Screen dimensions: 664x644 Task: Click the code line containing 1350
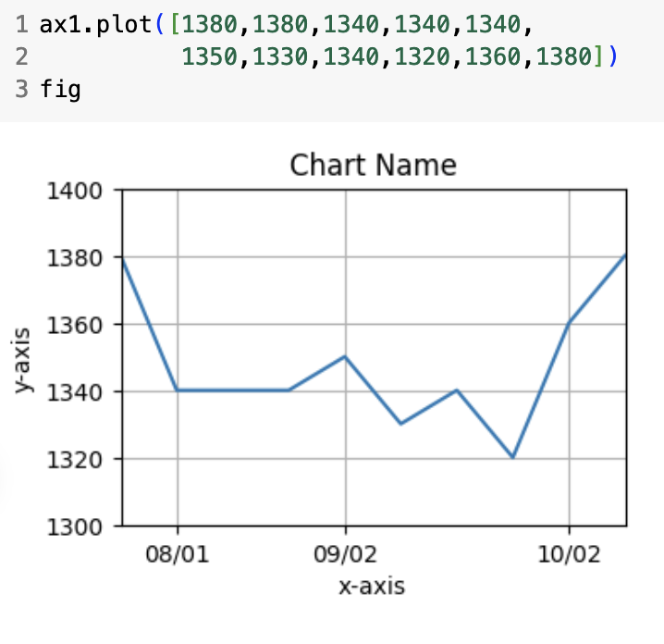(400, 56)
